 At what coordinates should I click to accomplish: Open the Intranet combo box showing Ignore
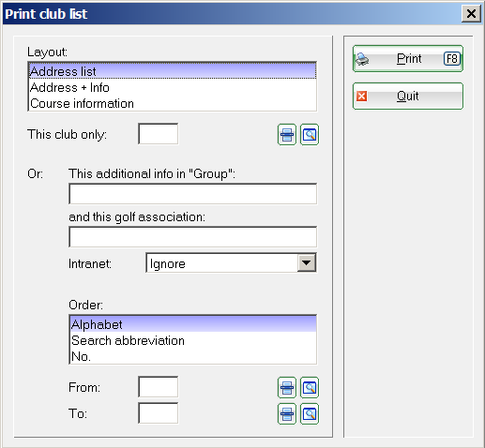[231, 262]
